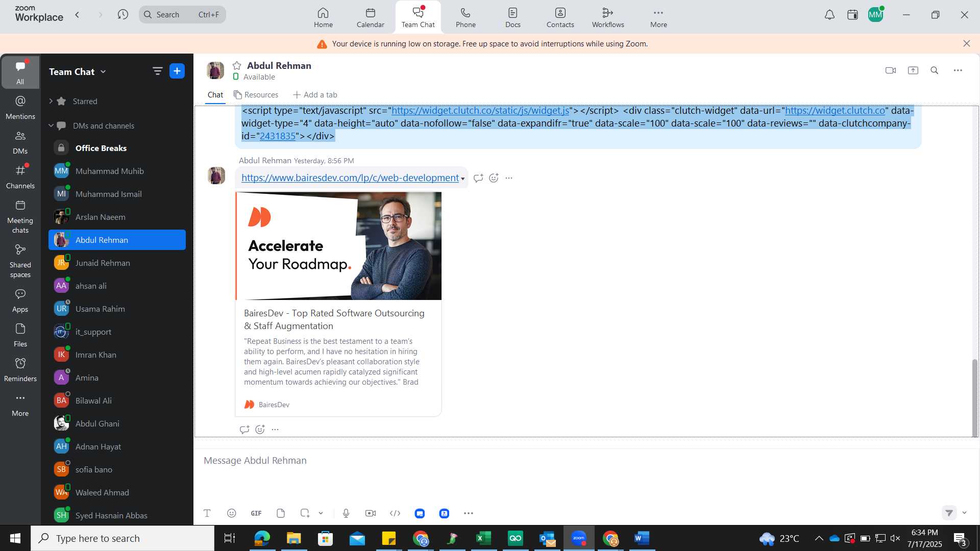
Task: Switch to the Resources tab
Action: tap(256, 95)
